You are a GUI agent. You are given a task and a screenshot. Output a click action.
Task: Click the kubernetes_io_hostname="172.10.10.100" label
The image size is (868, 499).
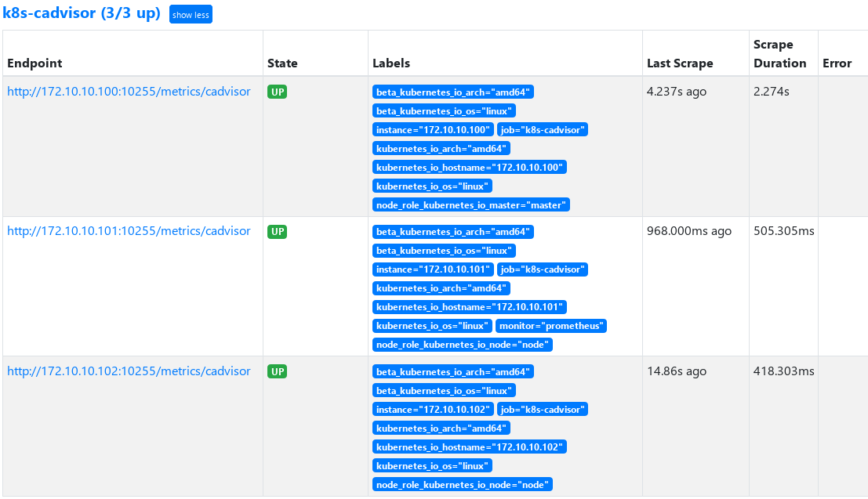[x=470, y=167]
